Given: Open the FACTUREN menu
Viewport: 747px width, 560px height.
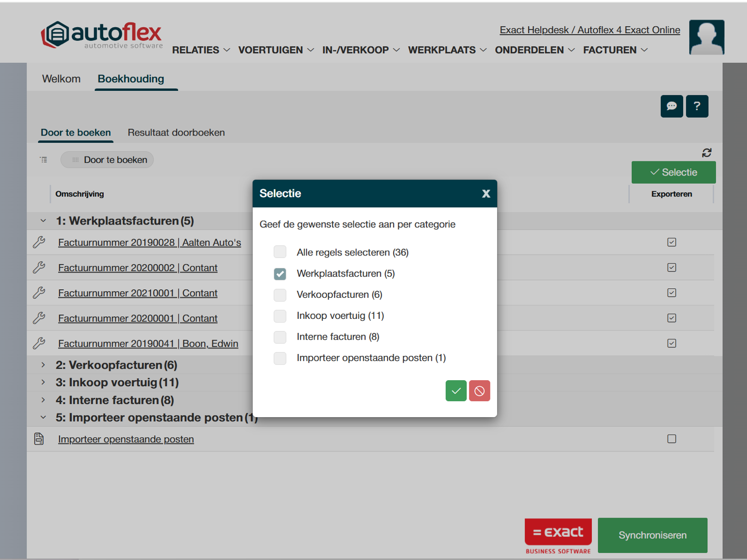Looking at the screenshot, I should [x=615, y=50].
